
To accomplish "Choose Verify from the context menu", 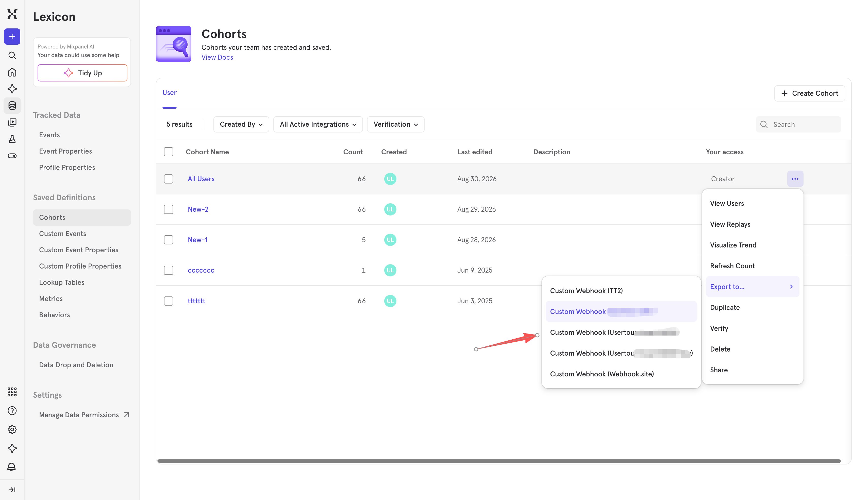I will pyautogui.click(x=752, y=328).
